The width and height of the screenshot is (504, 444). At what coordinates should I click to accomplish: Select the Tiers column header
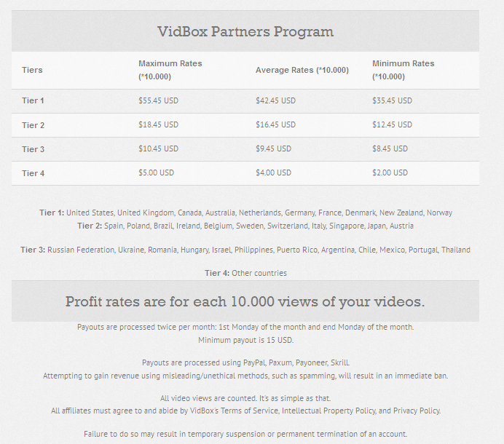click(x=32, y=70)
